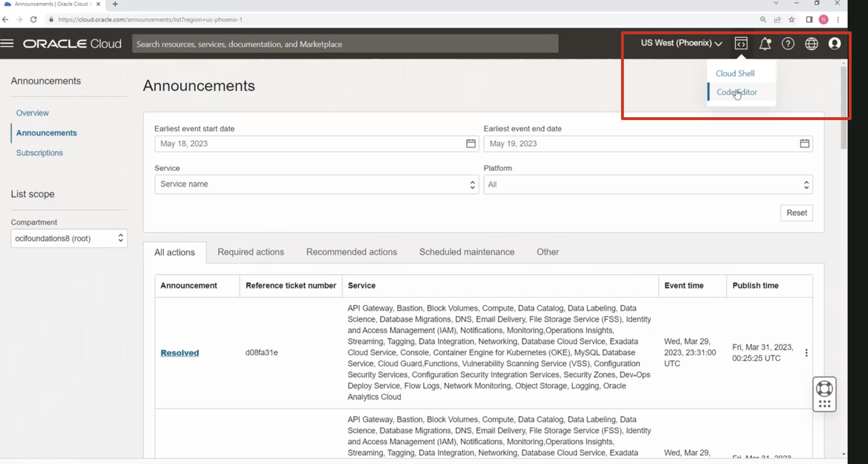
Task: Open the user profile avatar menu
Action: pos(834,44)
